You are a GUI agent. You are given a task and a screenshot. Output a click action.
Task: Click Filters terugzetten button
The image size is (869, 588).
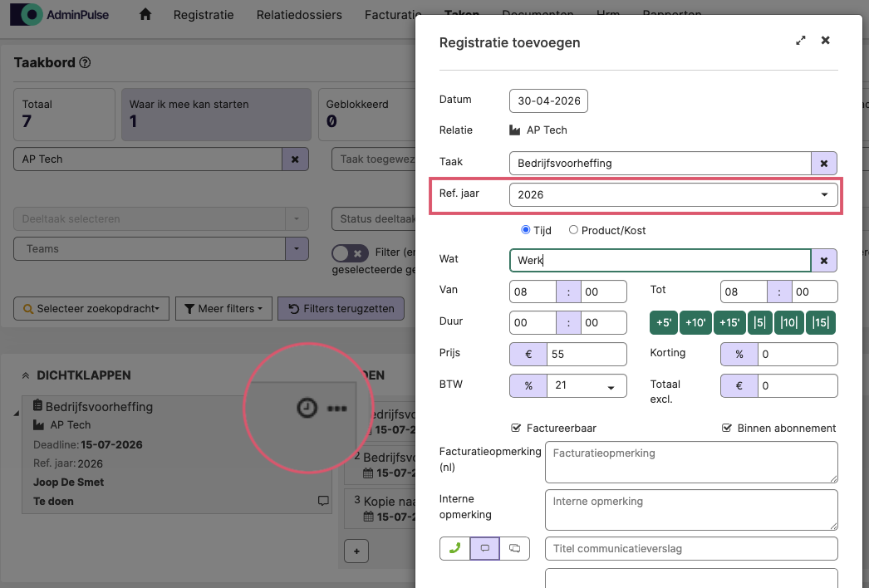pos(341,309)
